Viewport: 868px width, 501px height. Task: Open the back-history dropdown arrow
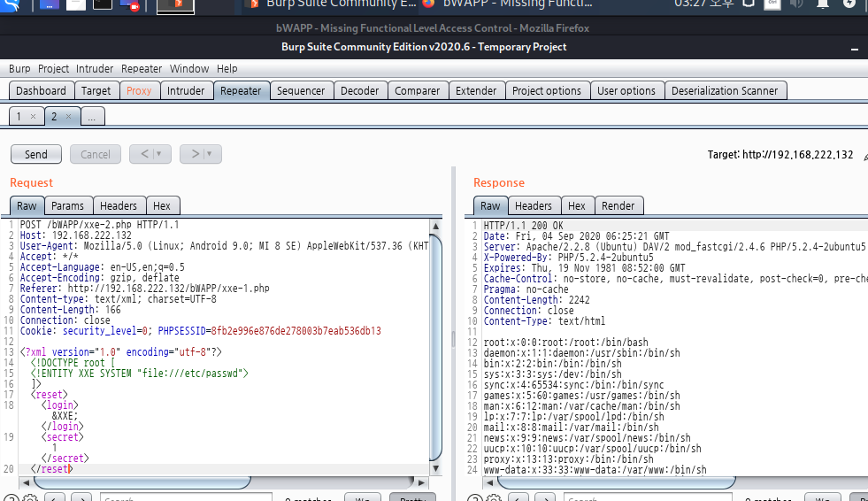click(x=159, y=154)
